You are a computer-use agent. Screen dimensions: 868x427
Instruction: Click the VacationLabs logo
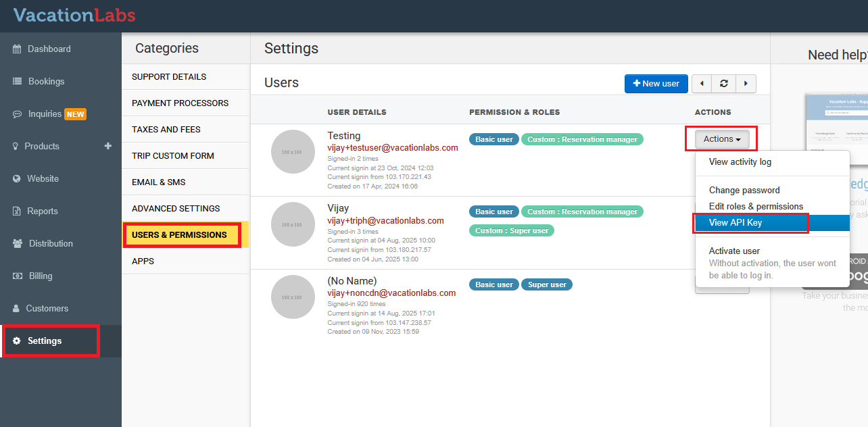(x=74, y=16)
